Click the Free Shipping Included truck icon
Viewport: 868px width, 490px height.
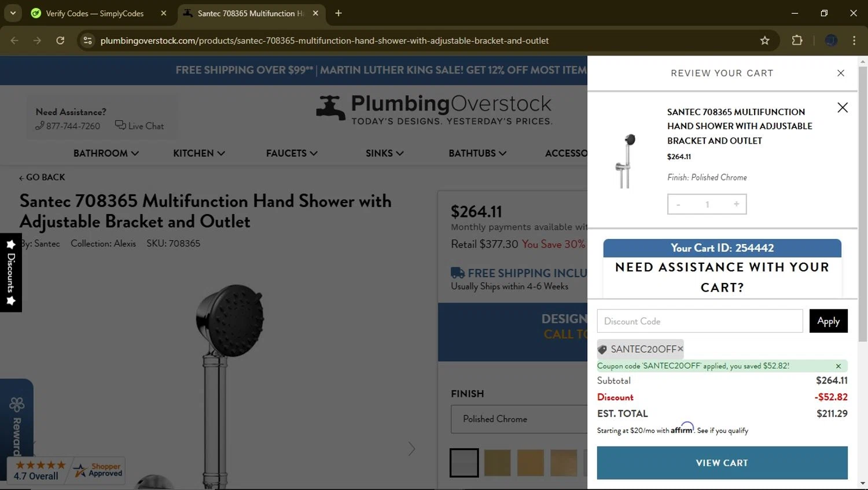(x=458, y=272)
